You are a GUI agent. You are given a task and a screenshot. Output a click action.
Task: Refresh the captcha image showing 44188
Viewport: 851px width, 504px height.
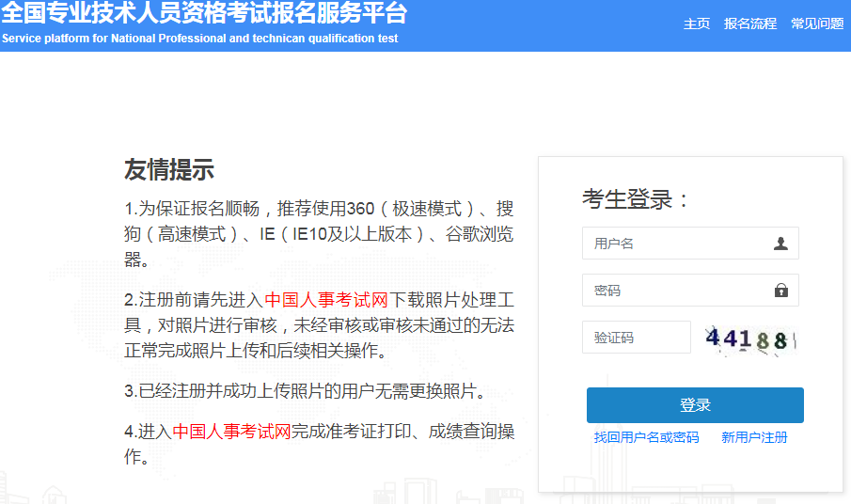point(750,339)
